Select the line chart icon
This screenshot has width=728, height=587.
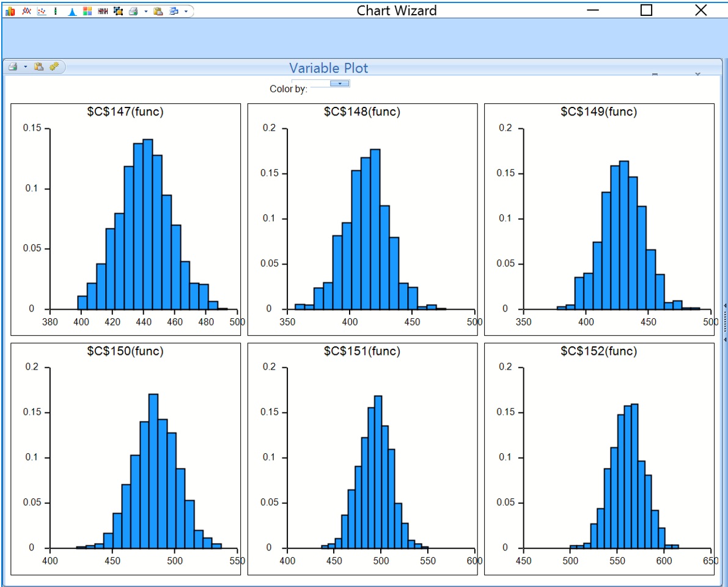26,11
